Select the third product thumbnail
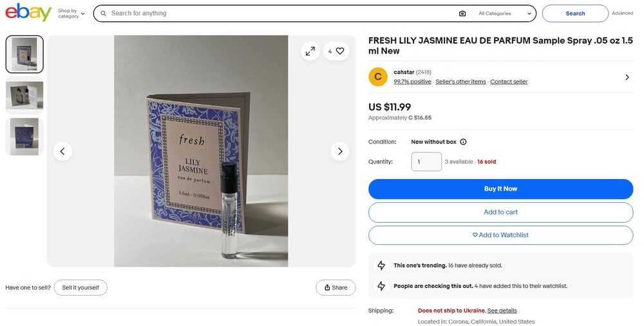The image size is (644, 326). [x=24, y=137]
